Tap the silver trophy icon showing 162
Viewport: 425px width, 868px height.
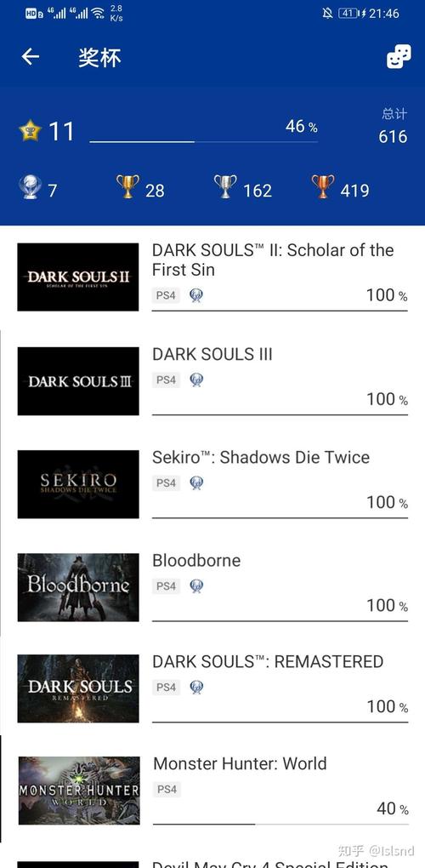[225, 186]
